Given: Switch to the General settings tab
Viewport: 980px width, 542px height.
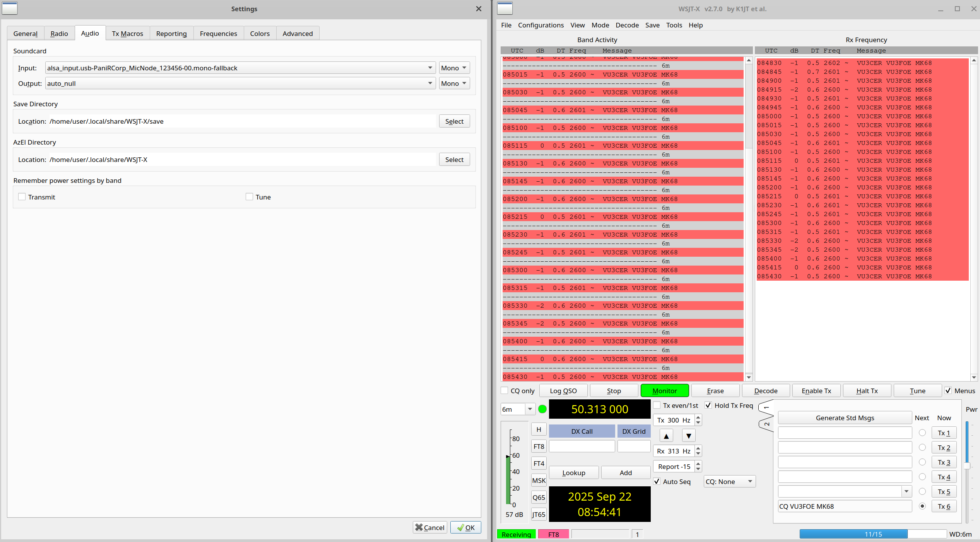Looking at the screenshot, I should tap(26, 34).
